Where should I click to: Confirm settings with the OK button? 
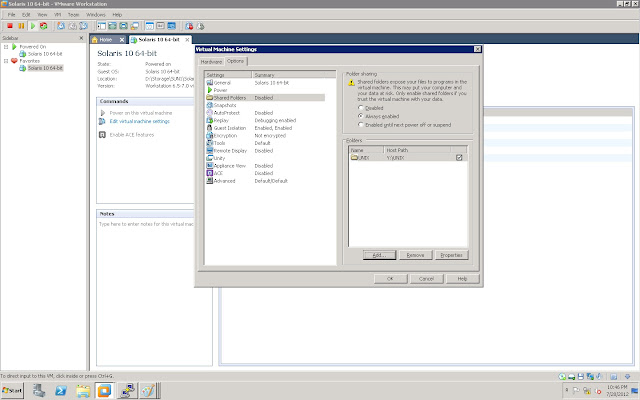(390, 279)
